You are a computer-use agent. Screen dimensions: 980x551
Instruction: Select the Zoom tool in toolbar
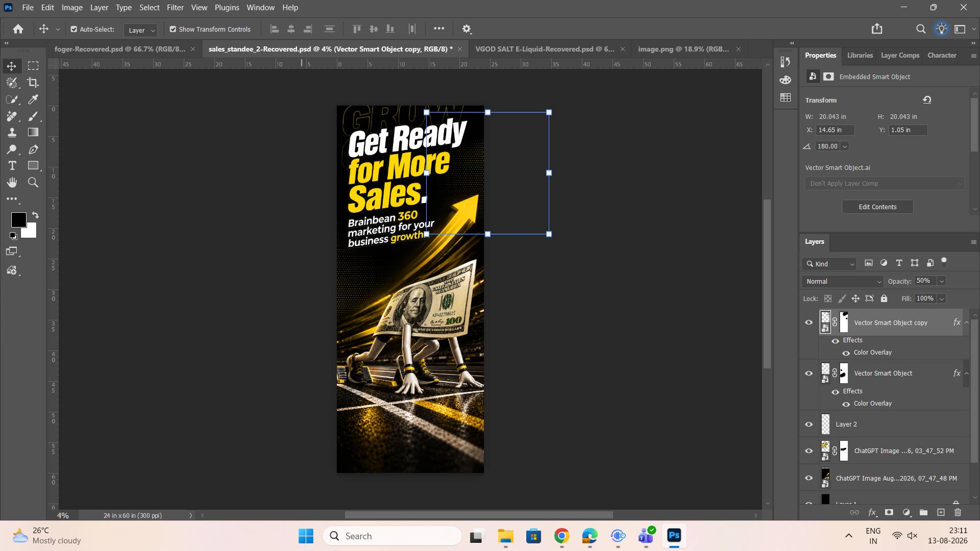[x=33, y=183]
